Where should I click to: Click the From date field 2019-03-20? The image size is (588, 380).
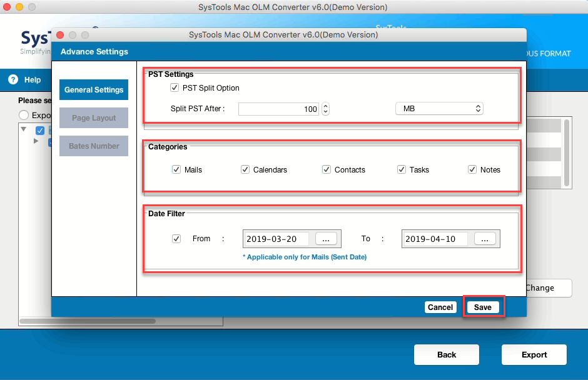(x=276, y=239)
